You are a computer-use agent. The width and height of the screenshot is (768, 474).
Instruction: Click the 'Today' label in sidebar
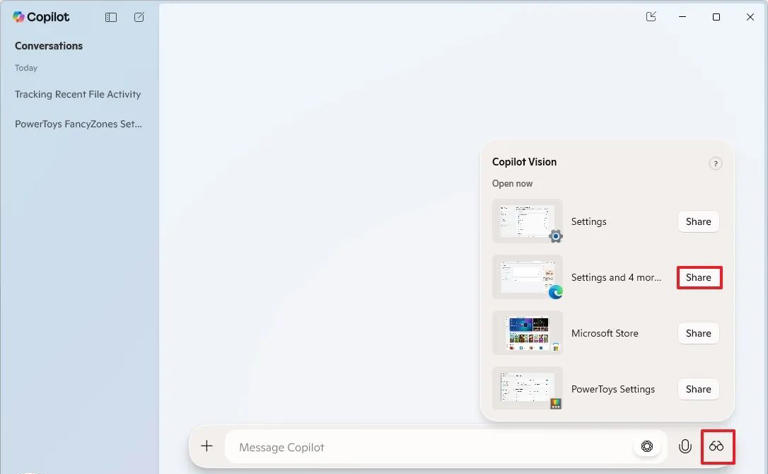tap(26, 68)
